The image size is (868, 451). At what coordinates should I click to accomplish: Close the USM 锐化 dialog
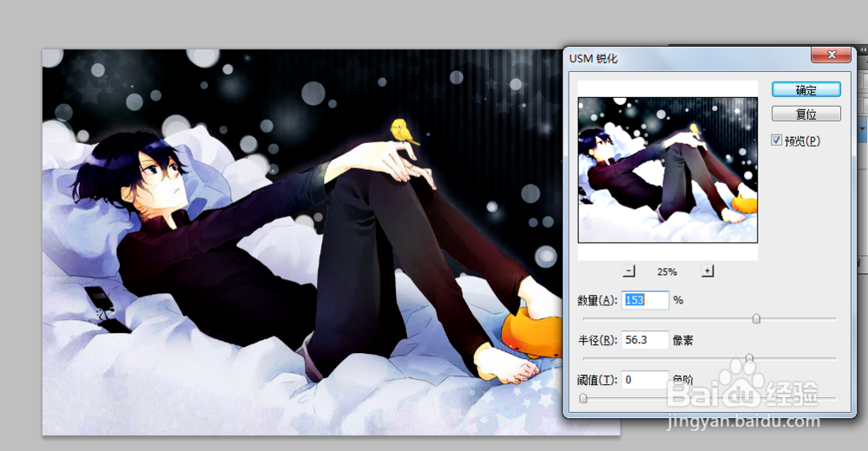pos(831,55)
